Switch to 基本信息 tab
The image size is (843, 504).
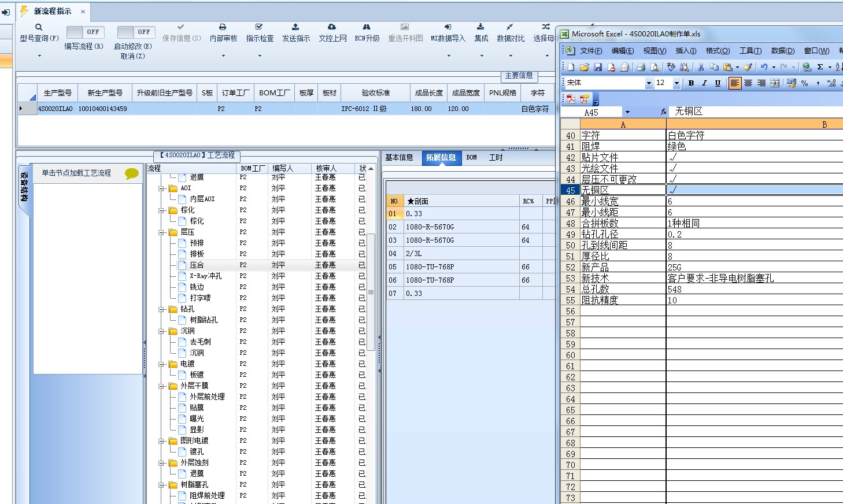point(399,157)
